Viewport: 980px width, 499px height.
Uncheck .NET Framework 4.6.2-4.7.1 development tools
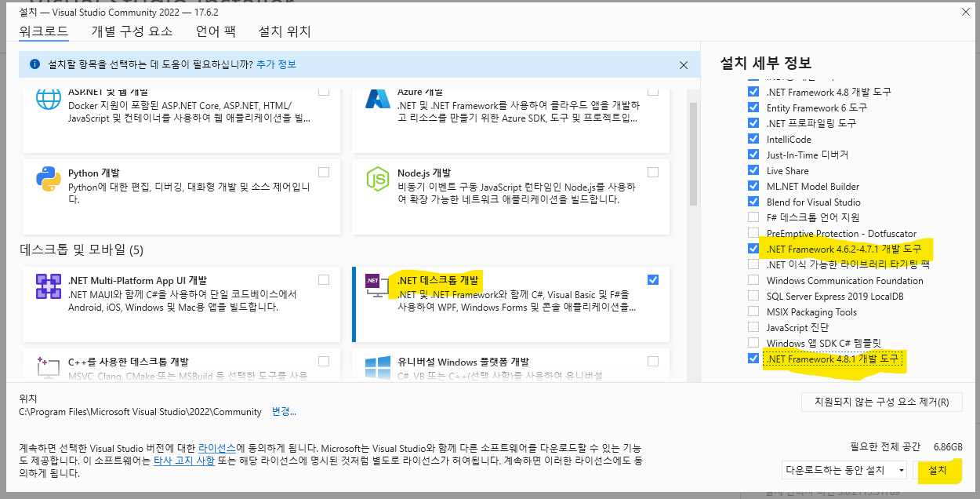(753, 249)
